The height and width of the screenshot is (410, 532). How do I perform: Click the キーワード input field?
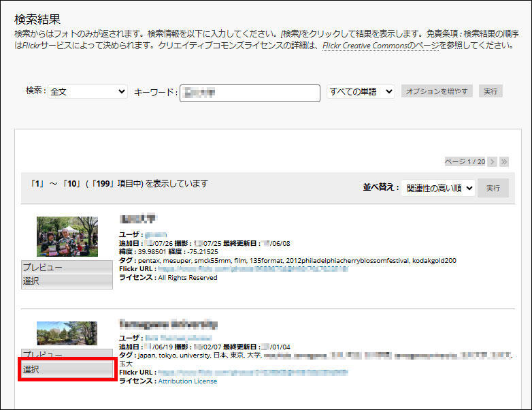coord(250,93)
